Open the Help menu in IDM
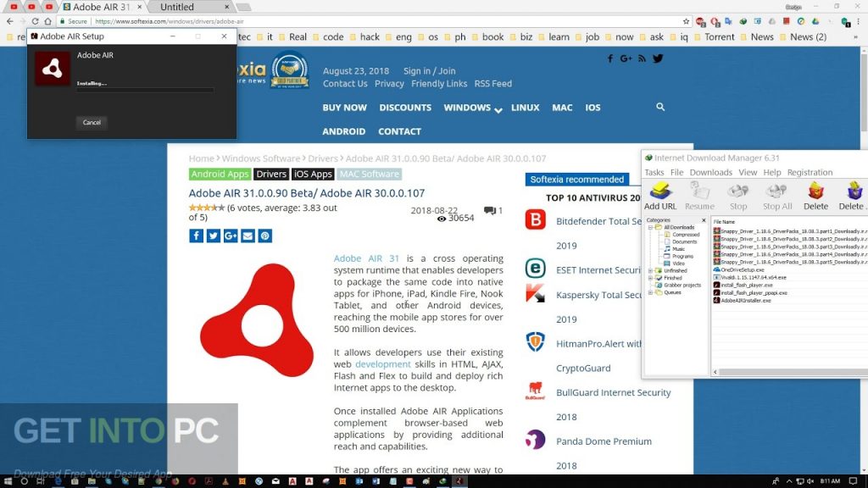 pos(771,172)
